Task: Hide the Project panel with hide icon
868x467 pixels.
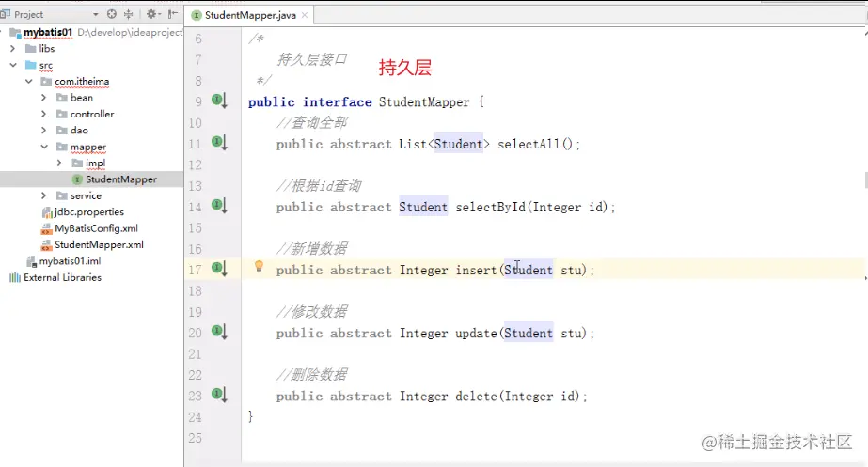Action: 173,14
